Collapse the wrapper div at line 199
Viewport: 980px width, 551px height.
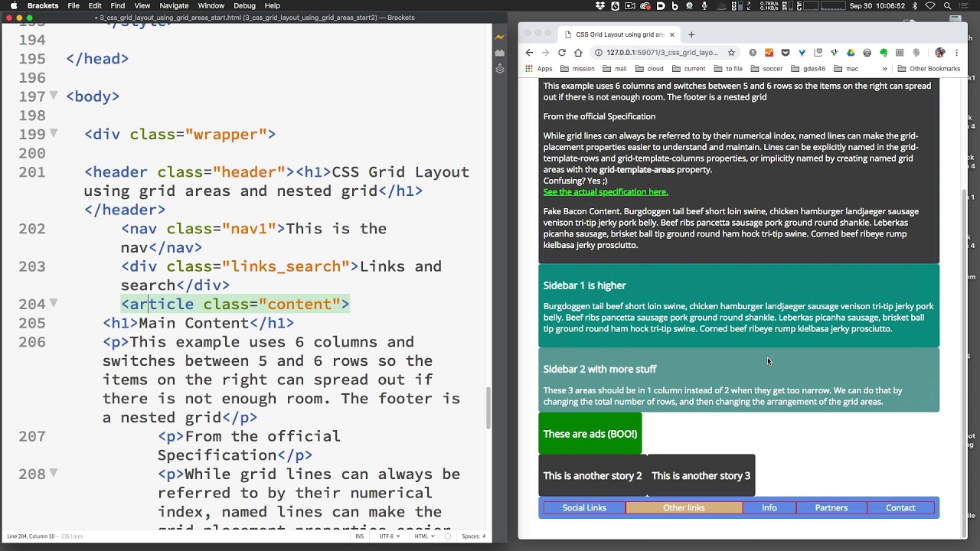[x=54, y=133]
